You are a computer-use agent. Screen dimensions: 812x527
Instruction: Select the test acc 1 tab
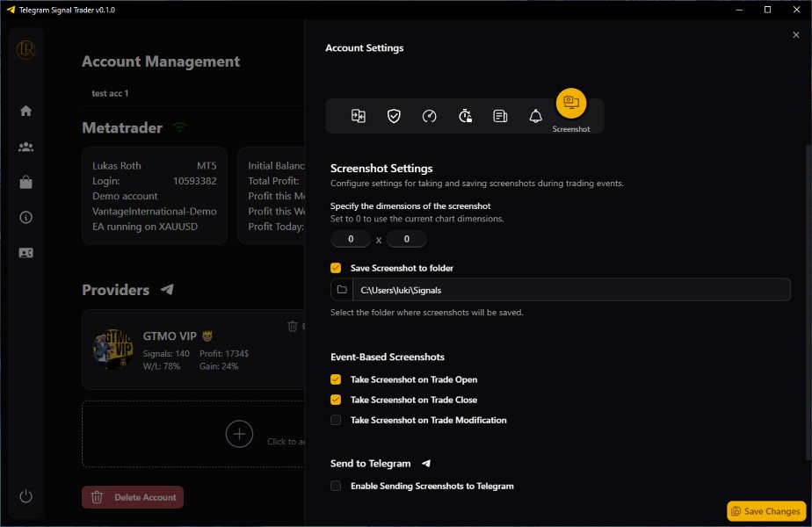tap(110, 93)
